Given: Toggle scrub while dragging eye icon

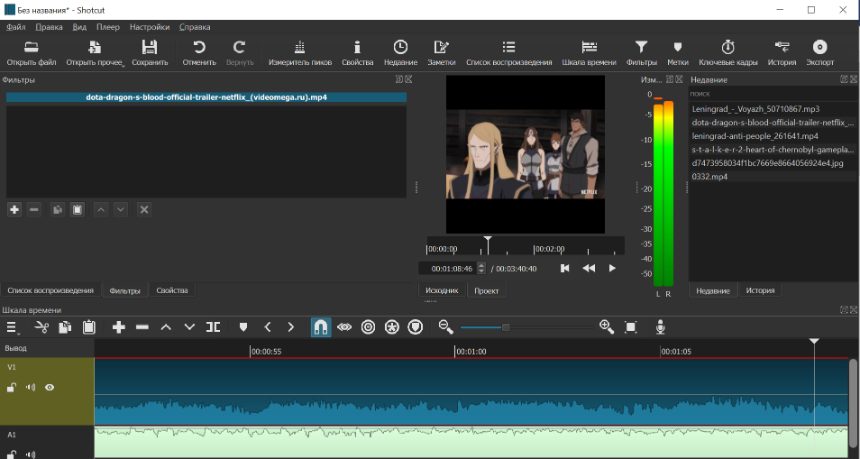Looking at the screenshot, I should (x=344, y=327).
